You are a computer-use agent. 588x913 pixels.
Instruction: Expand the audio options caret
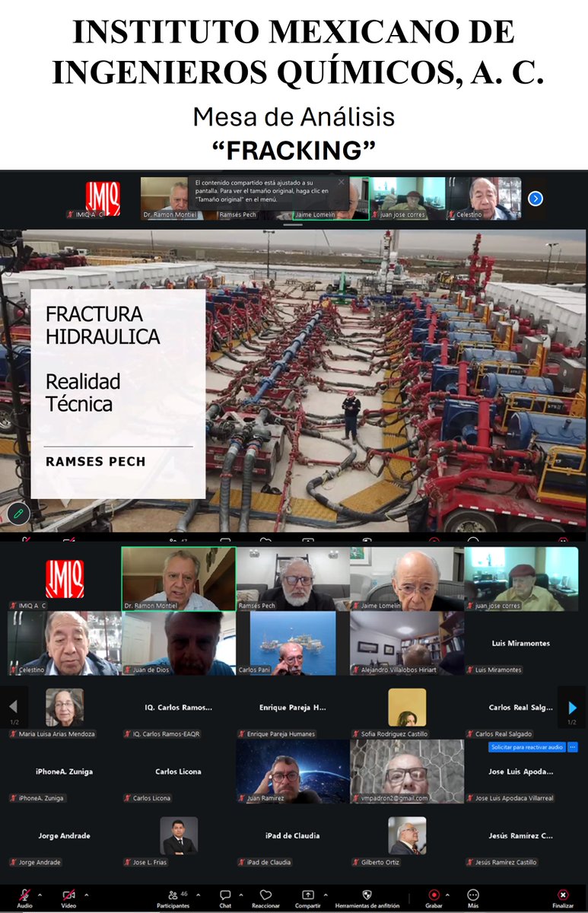click(x=40, y=895)
